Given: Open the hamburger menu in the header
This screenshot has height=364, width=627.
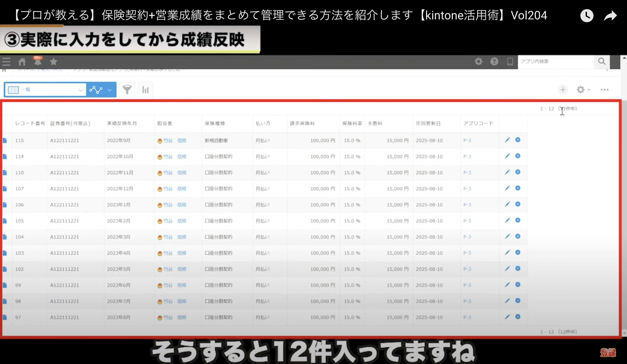Looking at the screenshot, I should point(6,61).
